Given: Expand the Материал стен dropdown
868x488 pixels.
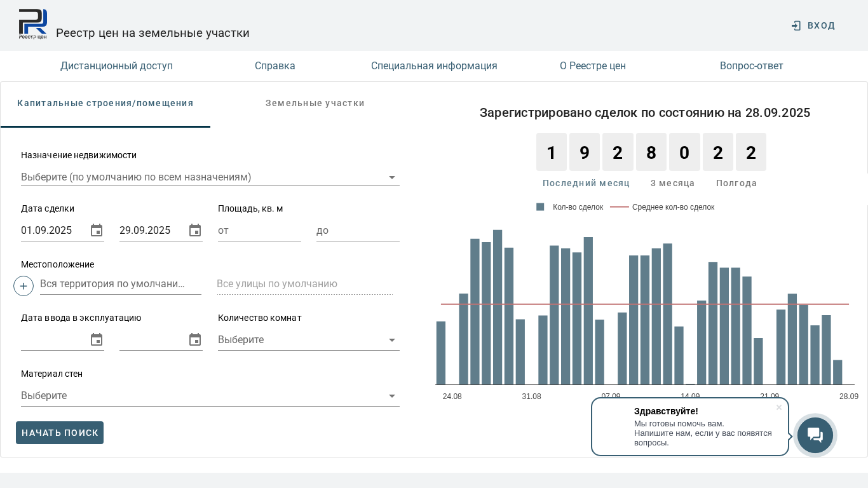Looking at the screenshot, I should click(x=392, y=396).
